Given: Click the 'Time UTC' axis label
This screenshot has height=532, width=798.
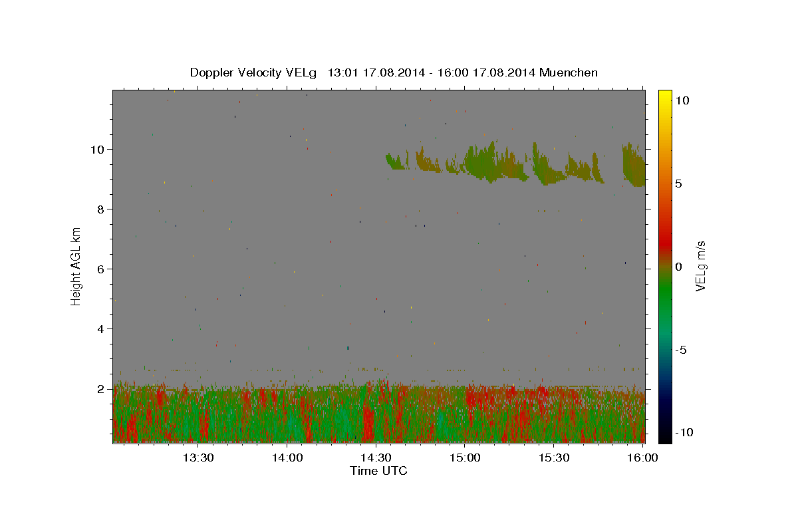Looking at the screenshot, I should tap(378, 471).
